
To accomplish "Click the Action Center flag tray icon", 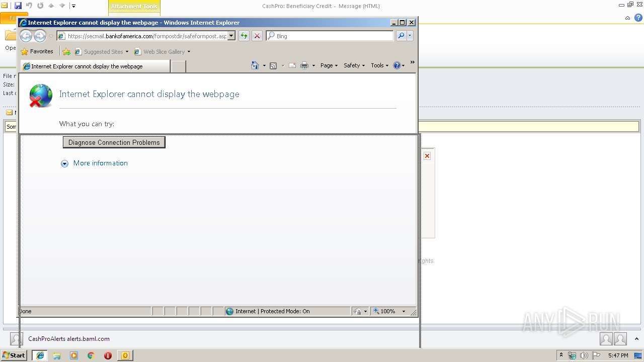I will [x=596, y=355].
